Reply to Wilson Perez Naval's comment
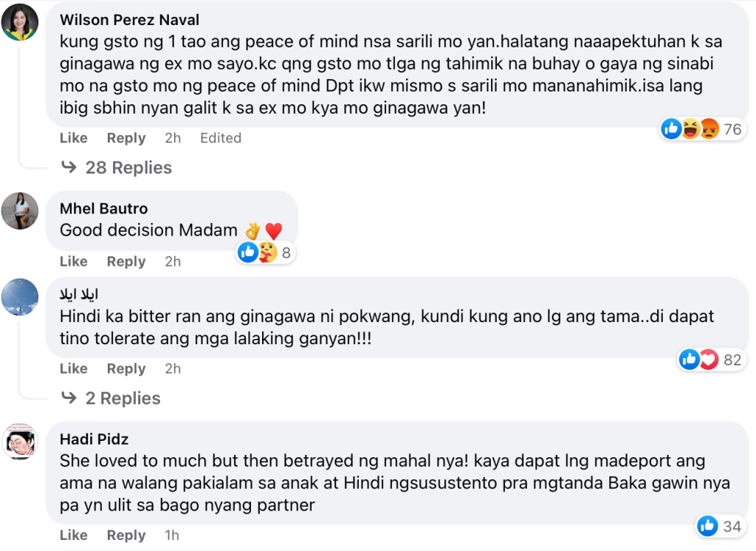 point(126,138)
